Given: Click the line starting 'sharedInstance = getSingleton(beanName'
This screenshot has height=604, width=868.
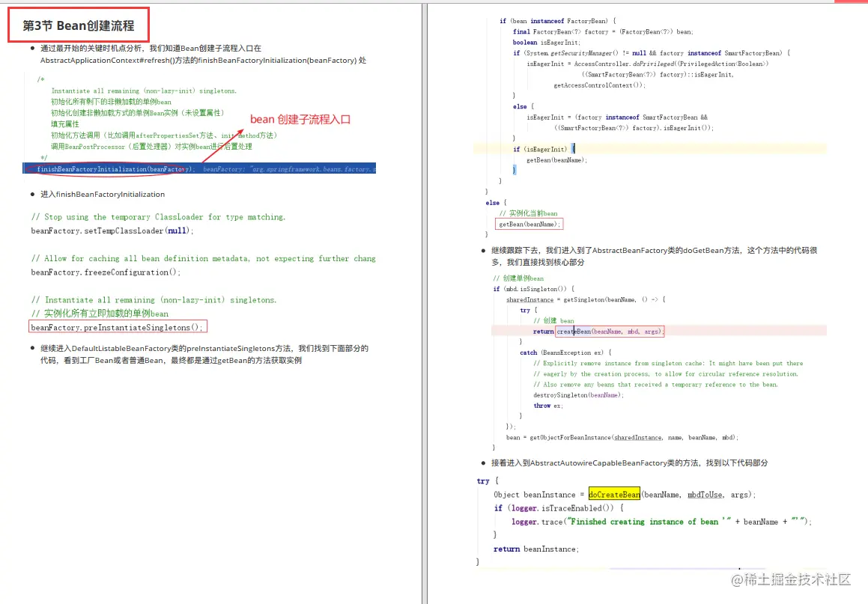Looking at the screenshot, I should 586,300.
